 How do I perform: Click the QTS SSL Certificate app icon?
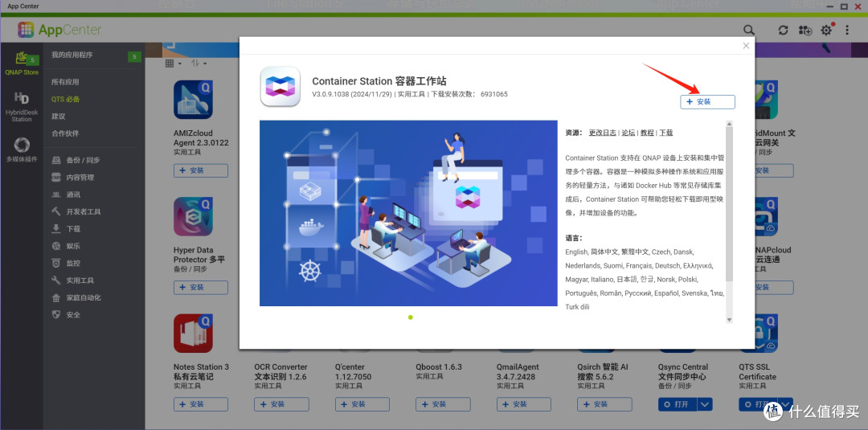[x=766, y=334]
